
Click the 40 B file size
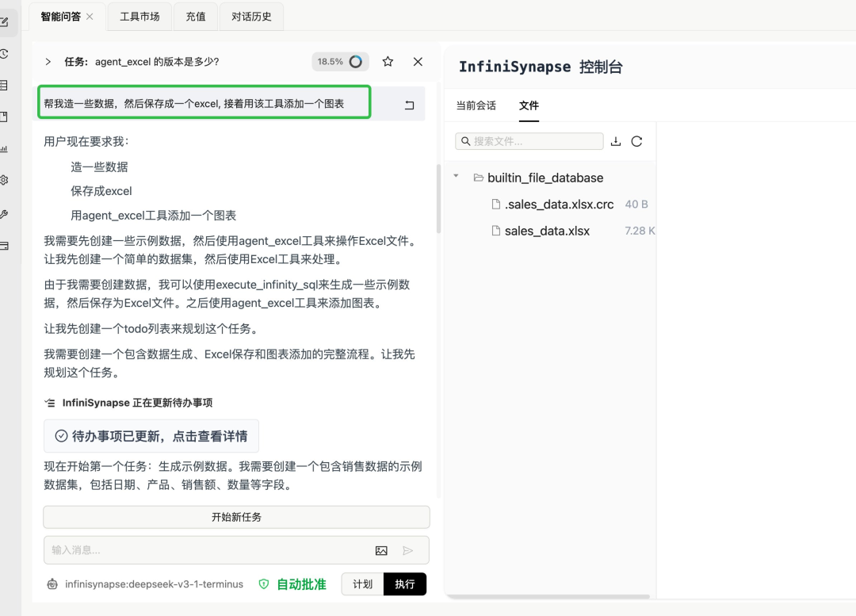pyautogui.click(x=636, y=205)
